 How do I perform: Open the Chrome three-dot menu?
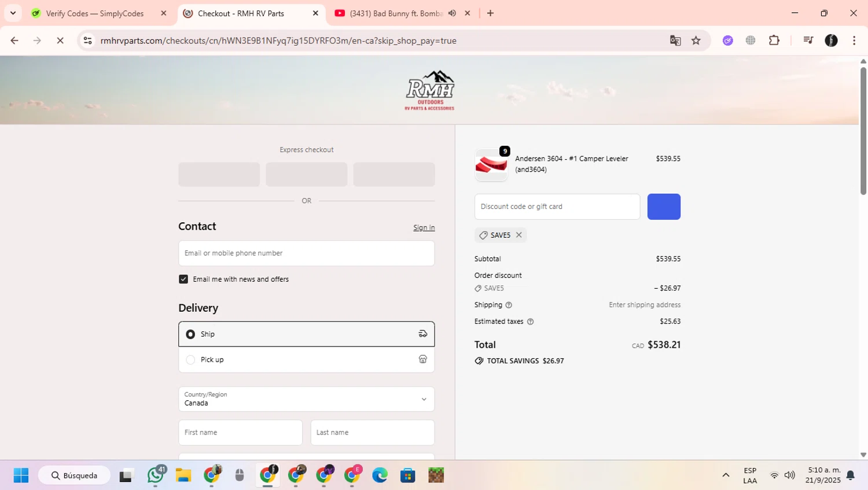pyautogui.click(x=854, y=40)
